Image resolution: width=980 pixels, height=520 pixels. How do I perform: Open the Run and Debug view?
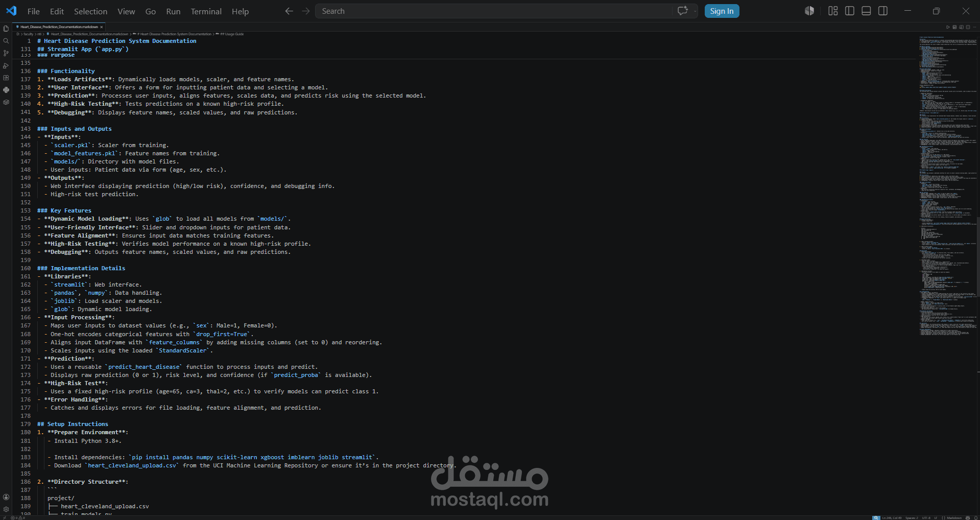[x=6, y=65]
